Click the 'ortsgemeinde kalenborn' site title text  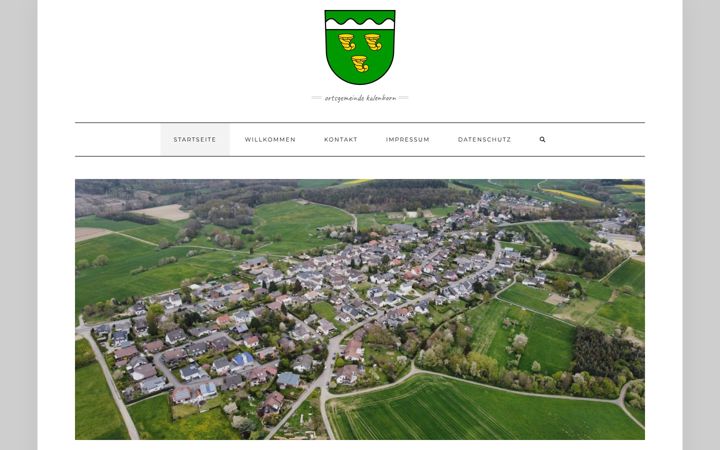360,98
